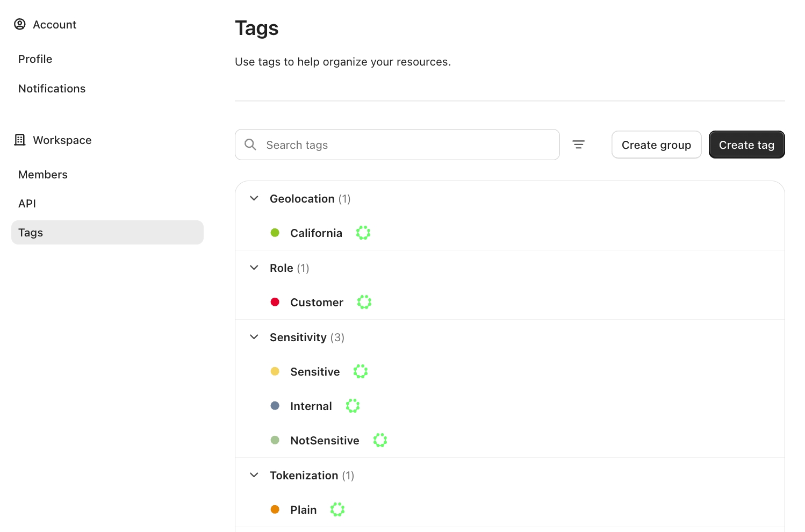Open the Members workspace page
The height and width of the screenshot is (532, 805).
pyautogui.click(x=43, y=175)
